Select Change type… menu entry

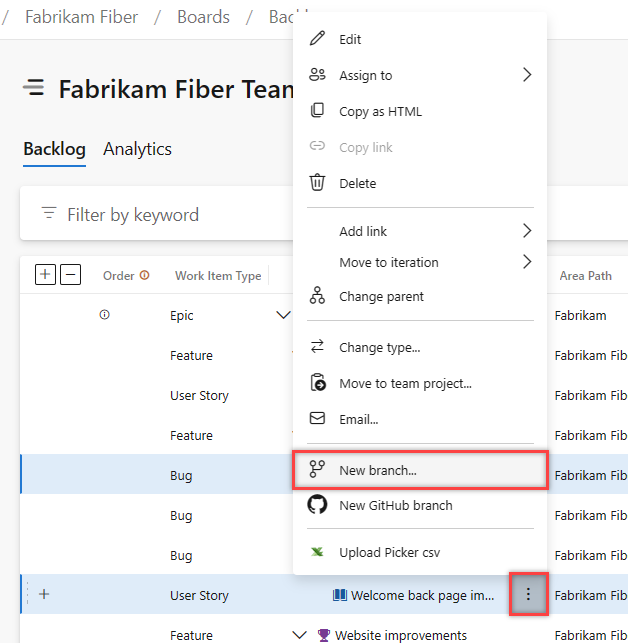pos(420,347)
